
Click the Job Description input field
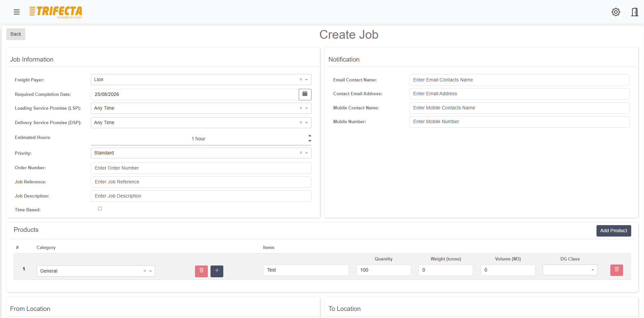click(201, 196)
